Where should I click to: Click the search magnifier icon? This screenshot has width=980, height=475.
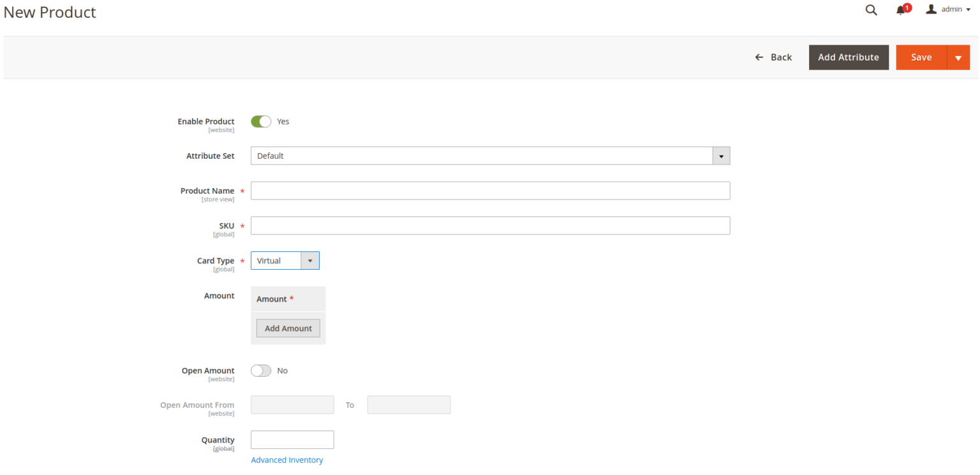[871, 10]
